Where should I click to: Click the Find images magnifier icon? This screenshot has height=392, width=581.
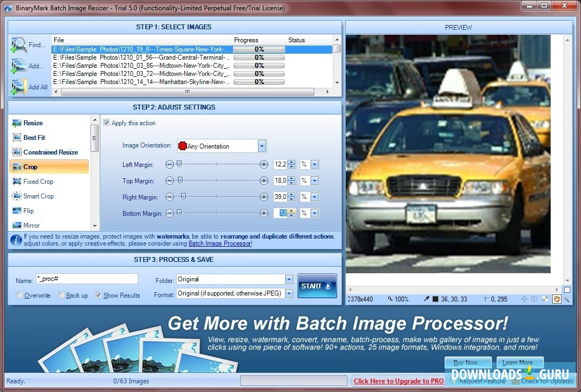(x=19, y=45)
